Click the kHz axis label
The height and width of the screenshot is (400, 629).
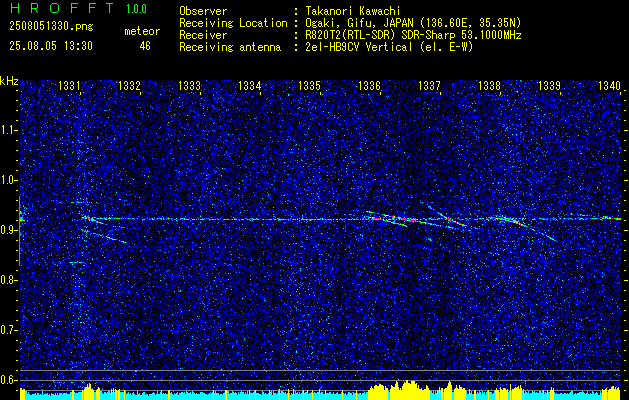click(9, 81)
